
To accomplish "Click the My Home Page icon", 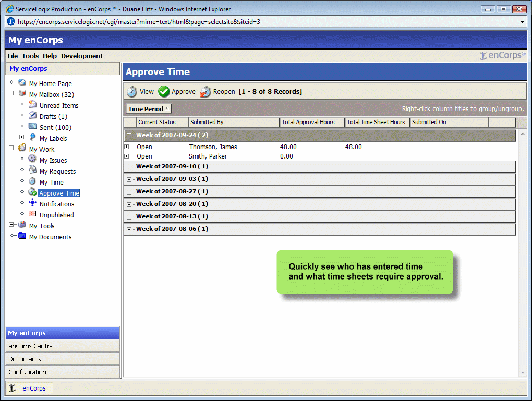I will coord(22,82).
